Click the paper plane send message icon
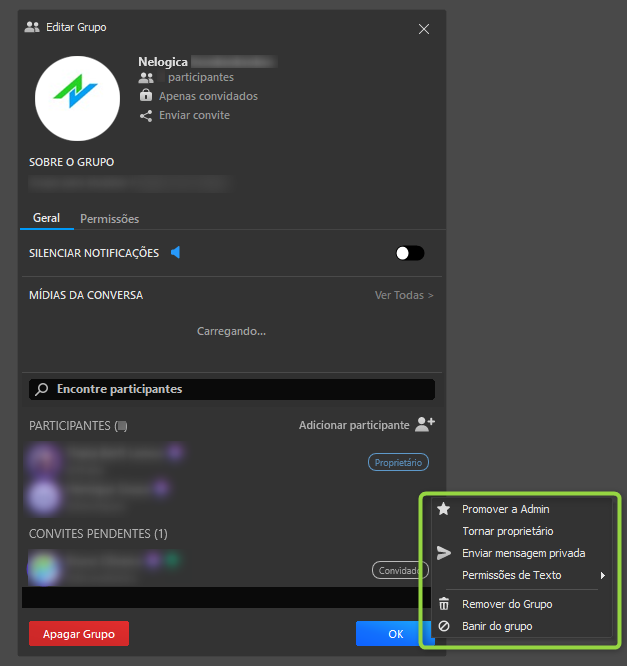The width and height of the screenshot is (627, 666). 443,553
